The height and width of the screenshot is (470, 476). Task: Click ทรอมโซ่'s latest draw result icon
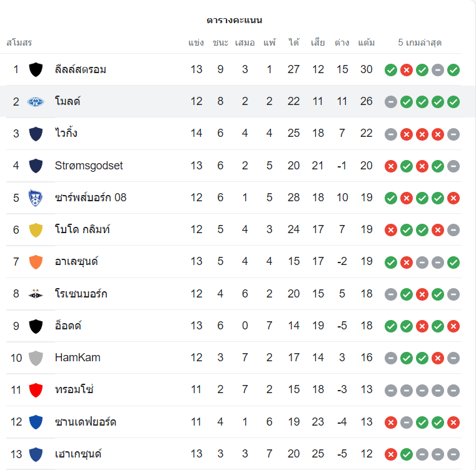pos(453,390)
